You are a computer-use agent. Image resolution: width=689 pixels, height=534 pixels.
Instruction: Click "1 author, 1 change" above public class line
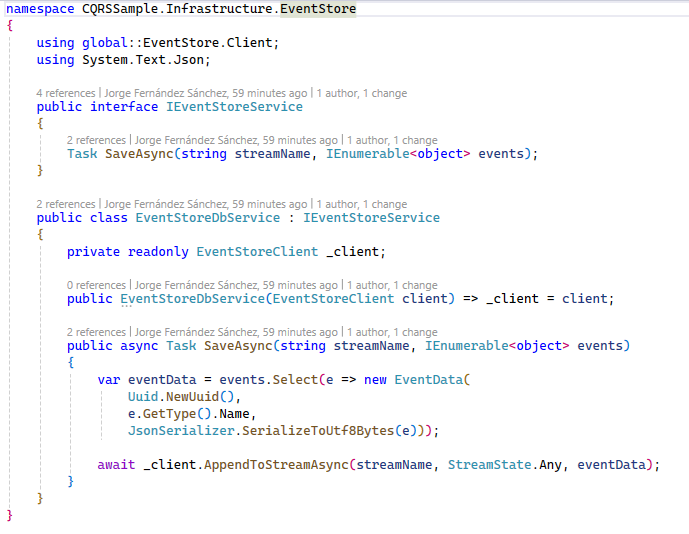tap(362, 204)
